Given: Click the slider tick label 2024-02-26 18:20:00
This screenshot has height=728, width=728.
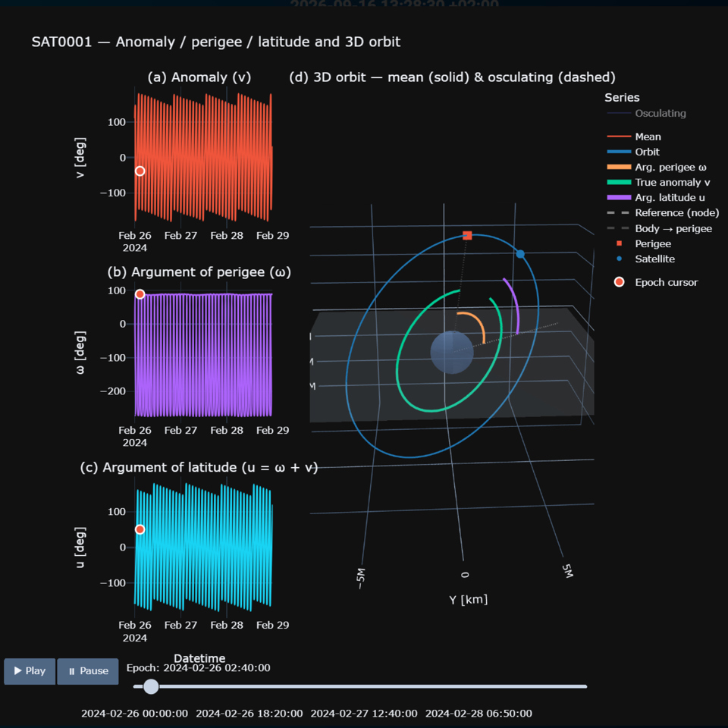Looking at the screenshot, I should tap(249, 713).
